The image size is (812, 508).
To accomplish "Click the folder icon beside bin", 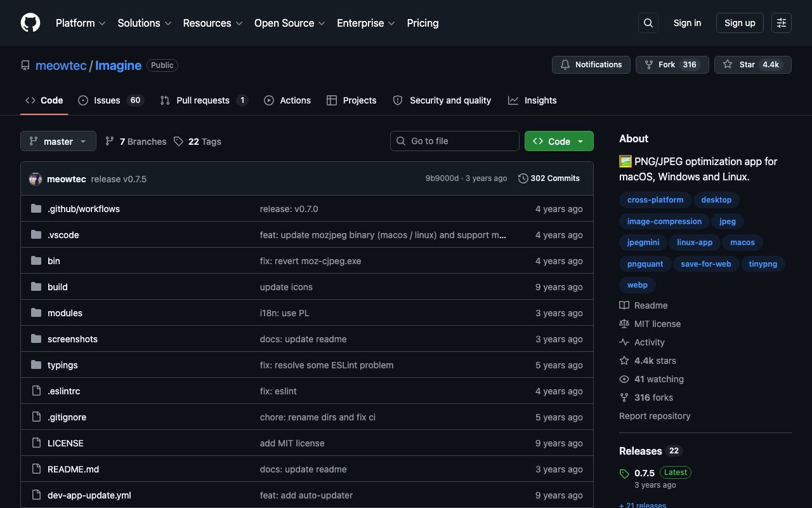I will [x=36, y=260].
